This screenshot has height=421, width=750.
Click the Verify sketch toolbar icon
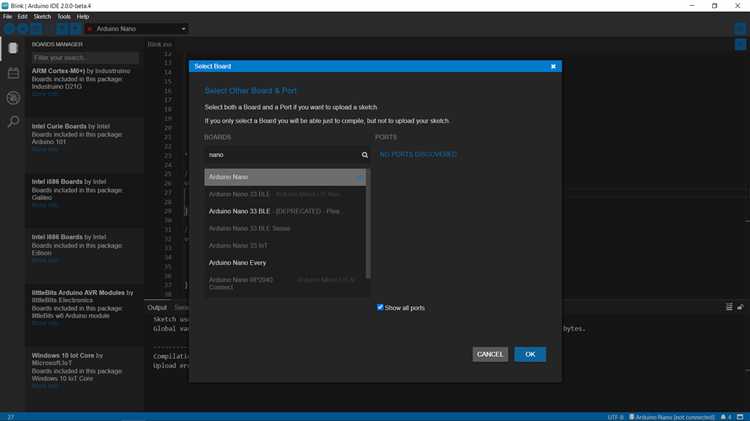9,29
